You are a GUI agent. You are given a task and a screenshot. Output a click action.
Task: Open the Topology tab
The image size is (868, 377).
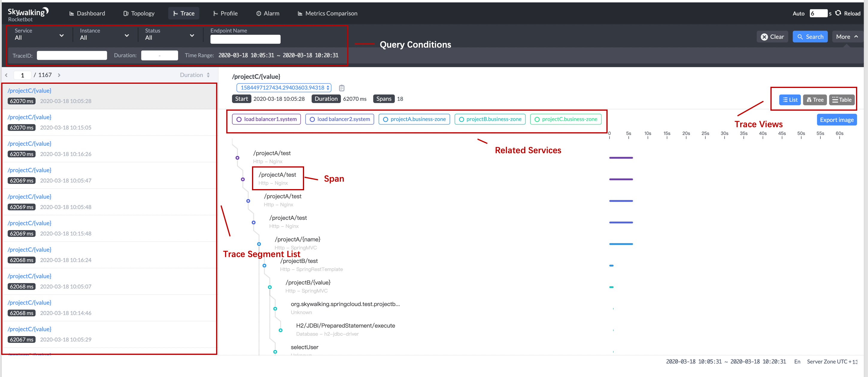139,13
